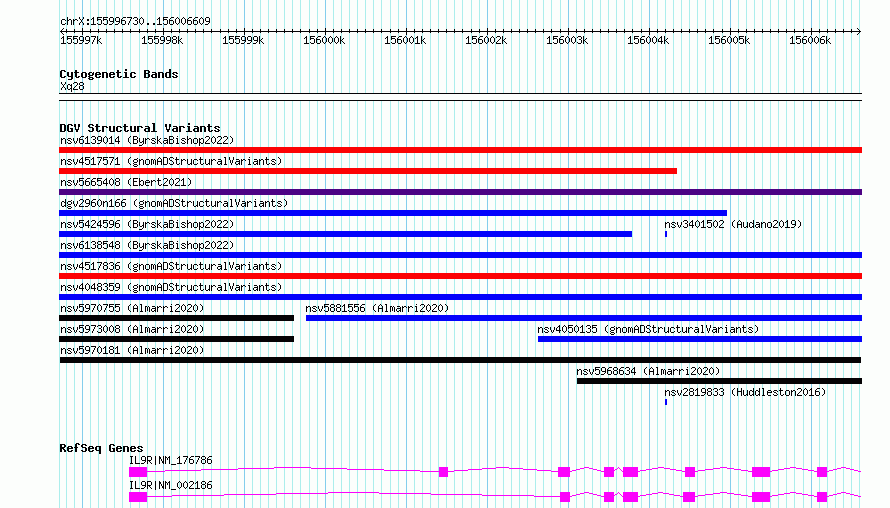Screen dimensions: 890x508
Task: Open the nsv6138548 (ByrskaBishop2022) label
Action: (147, 245)
